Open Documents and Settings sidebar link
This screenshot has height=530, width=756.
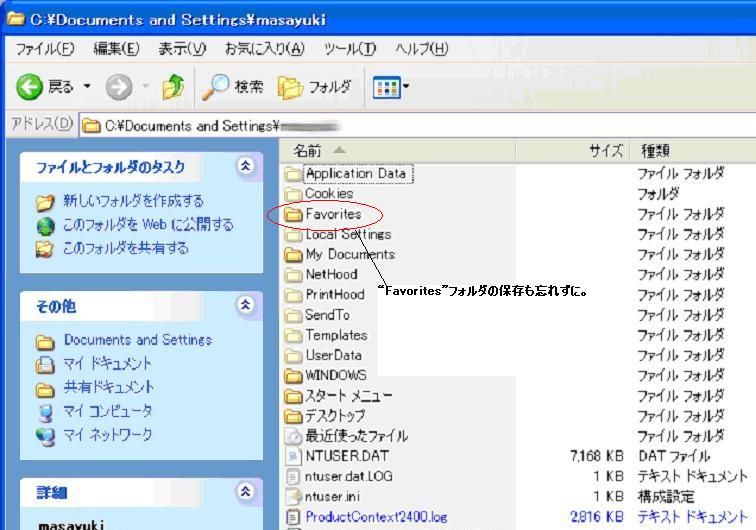click(138, 340)
